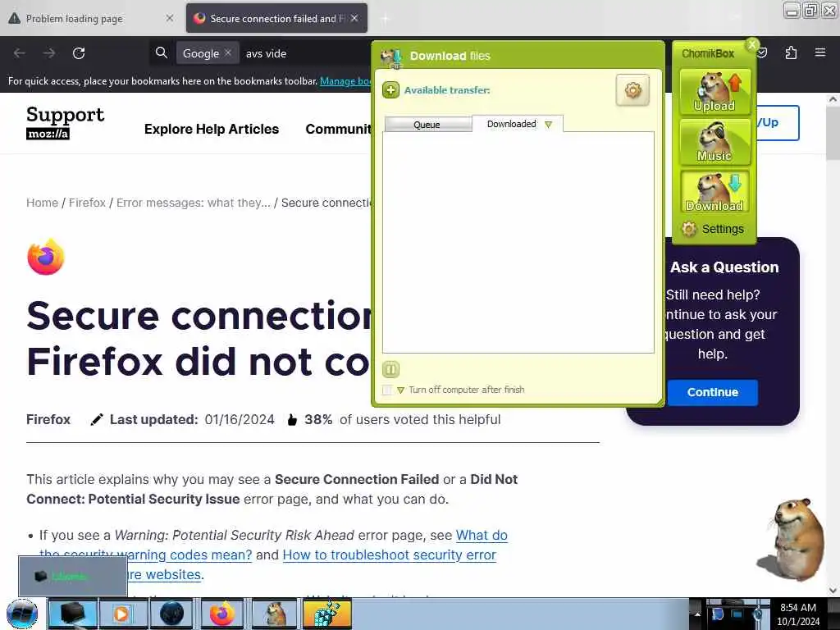Click the large Firefox logo on the article
This screenshot has height=630, width=840.
46,257
